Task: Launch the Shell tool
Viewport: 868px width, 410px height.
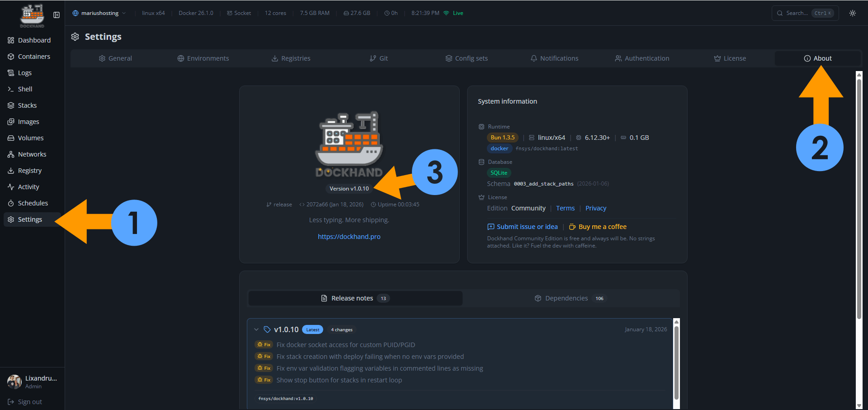Action: [x=24, y=89]
